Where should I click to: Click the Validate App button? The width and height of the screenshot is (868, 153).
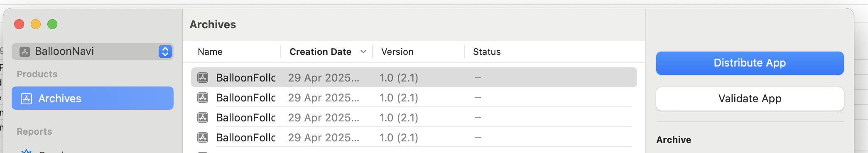(x=750, y=99)
